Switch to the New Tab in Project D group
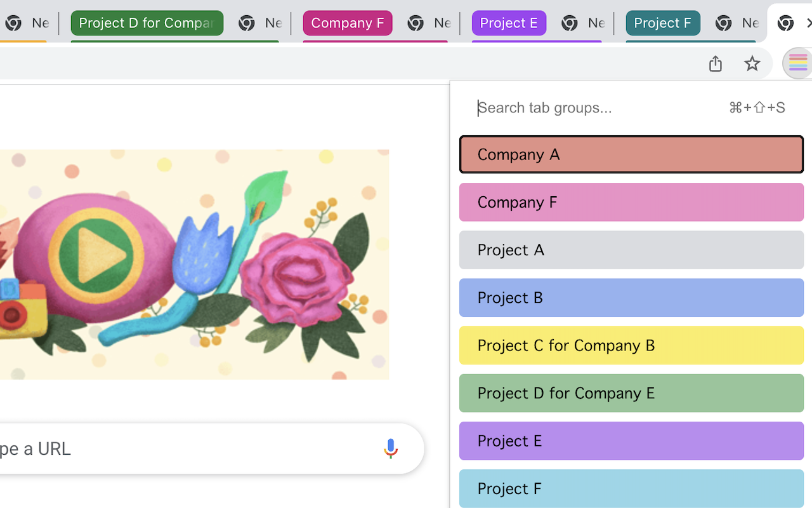Viewport: 812px width, 508px height. tap(260, 23)
